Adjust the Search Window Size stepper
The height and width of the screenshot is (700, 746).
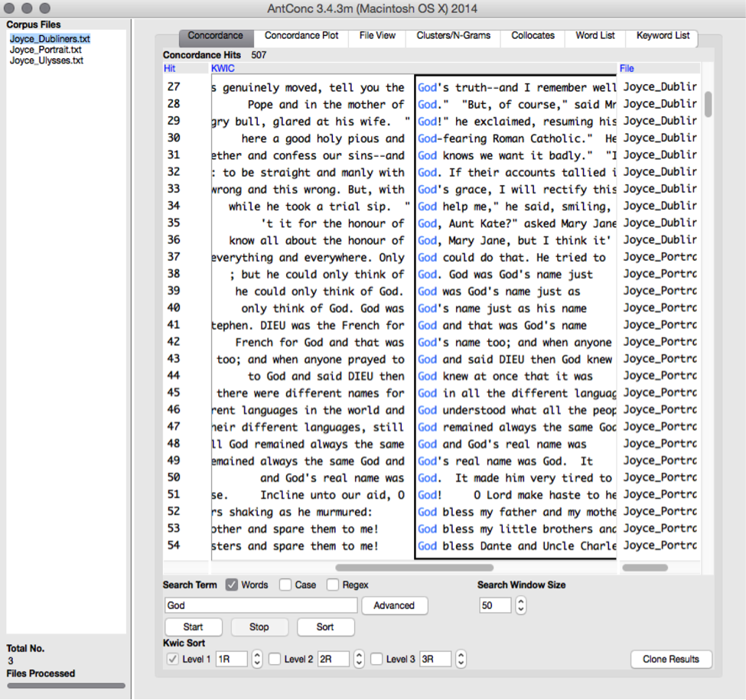521,605
